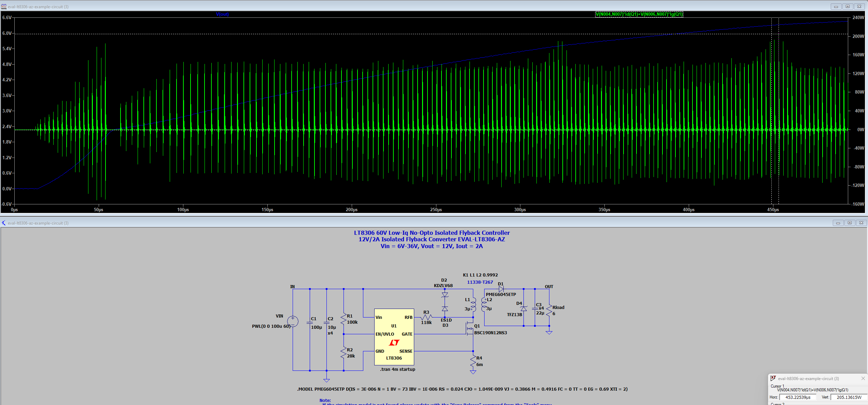Click the 450µs time axis label
The width and height of the screenshot is (868, 405).
(773, 210)
